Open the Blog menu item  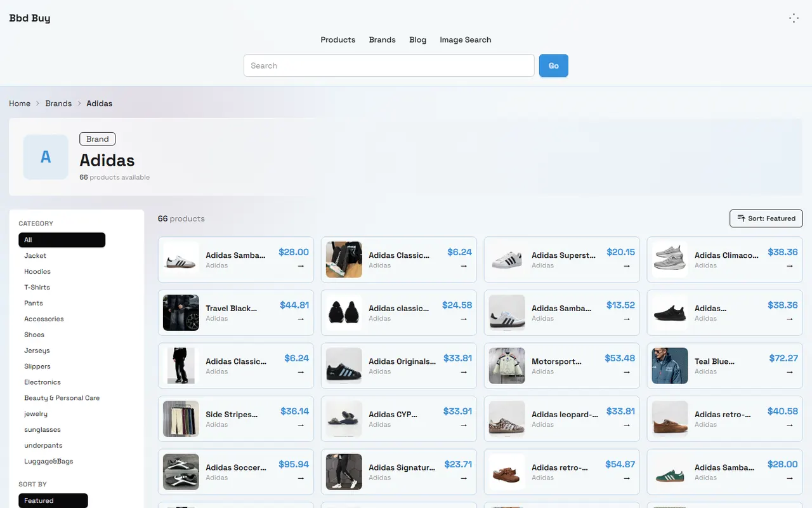tap(418, 39)
